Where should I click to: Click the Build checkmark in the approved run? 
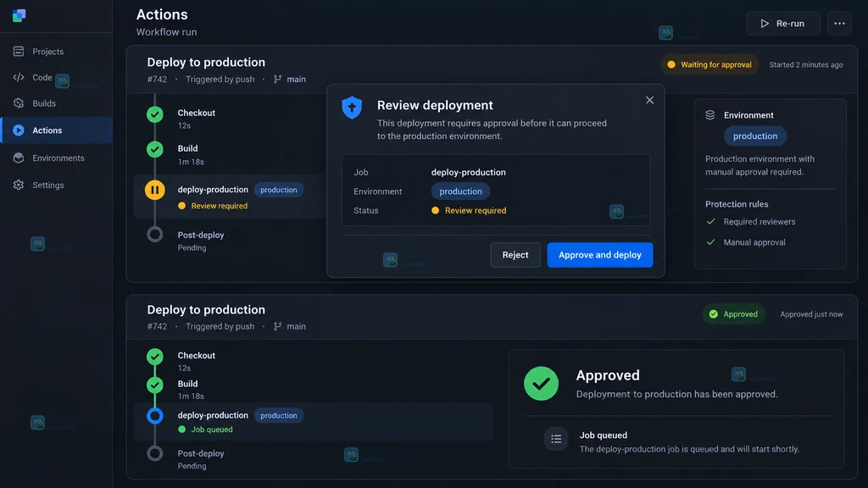click(x=155, y=385)
